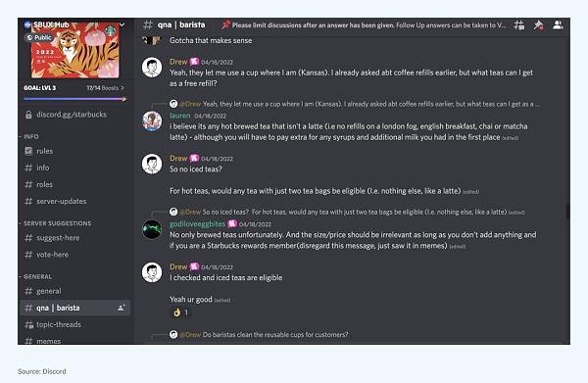Collapse the SERVER SUGGESTIONS category
This screenshot has height=383, width=588.
click(x=55, y=223)
